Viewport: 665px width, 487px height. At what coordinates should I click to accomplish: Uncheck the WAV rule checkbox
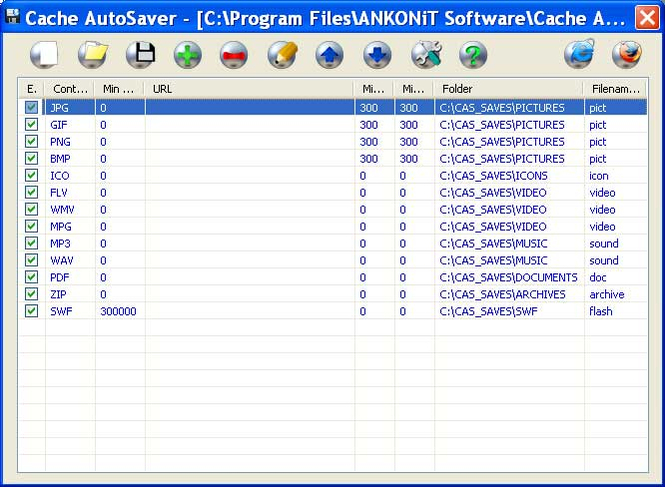click(x=31, y=260)
